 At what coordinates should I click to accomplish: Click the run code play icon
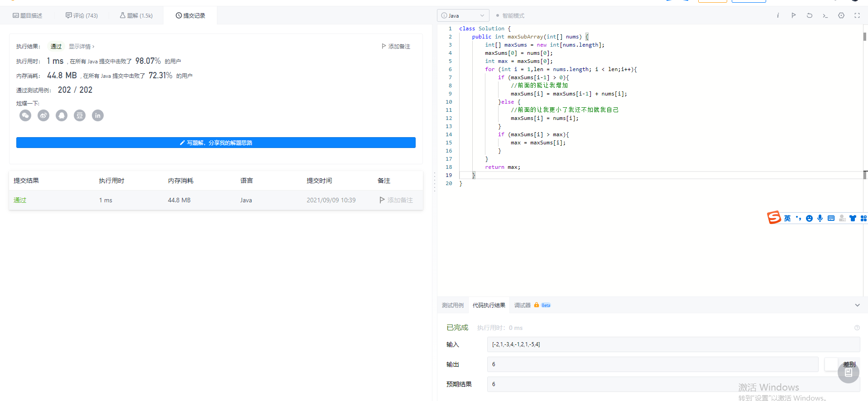[x=794, y=15]
